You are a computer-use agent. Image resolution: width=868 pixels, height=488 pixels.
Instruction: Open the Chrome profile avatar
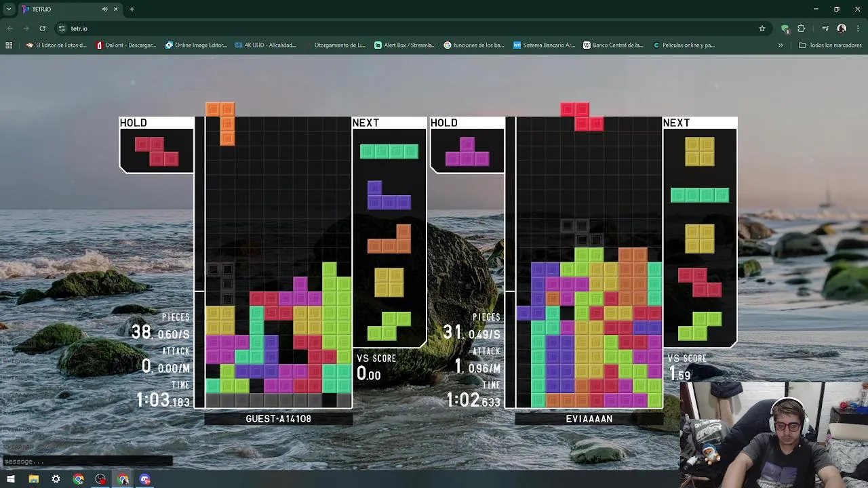point(842,28)
